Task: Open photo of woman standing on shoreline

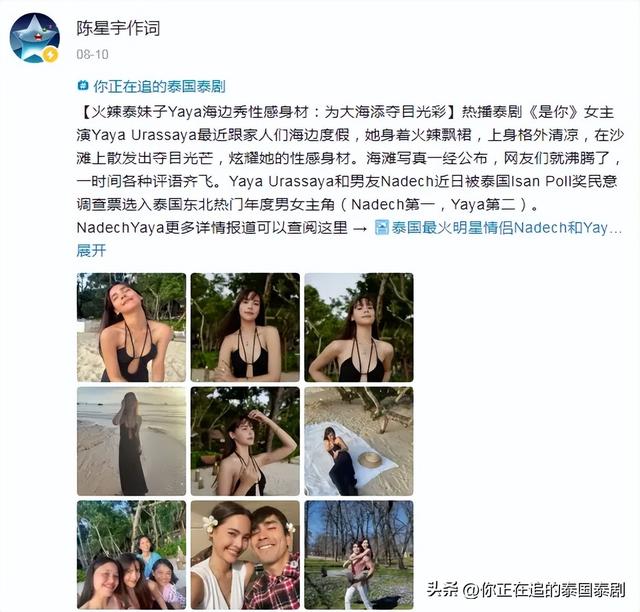Action: click(x=131, y=441)
